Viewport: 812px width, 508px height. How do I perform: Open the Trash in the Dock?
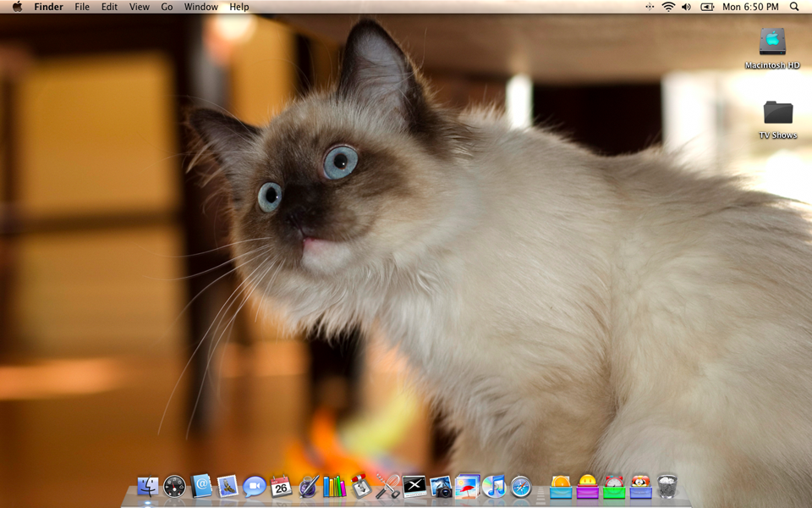pyautogui.click(x=667, y=486)
